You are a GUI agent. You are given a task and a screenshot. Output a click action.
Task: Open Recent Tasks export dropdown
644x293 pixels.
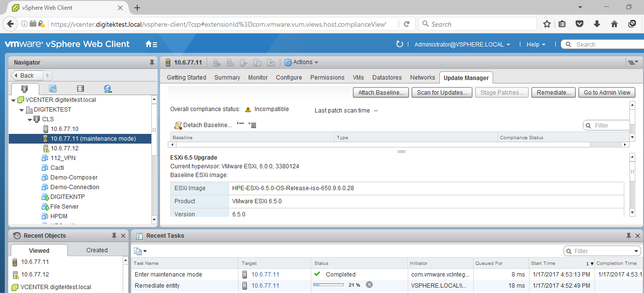point(140,251)
